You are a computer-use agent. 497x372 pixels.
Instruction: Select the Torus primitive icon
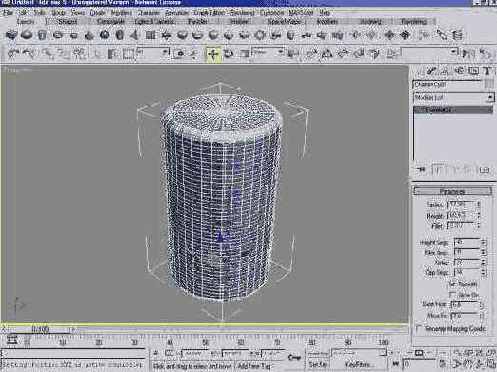click(x=58, y=35)
